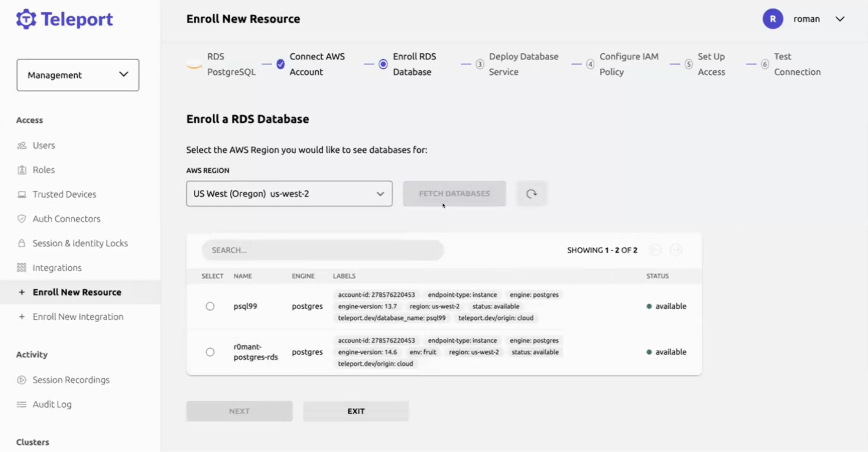868x452 pixels.
Task: Open the Management dropdown
Action: [x=78, y=75]
